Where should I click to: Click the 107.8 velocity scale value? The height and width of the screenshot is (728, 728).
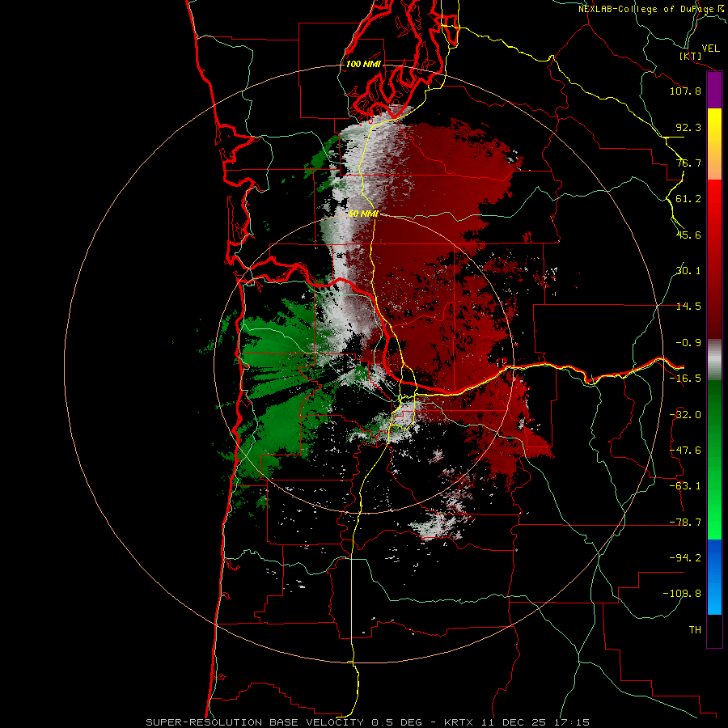tap(685, 91)
